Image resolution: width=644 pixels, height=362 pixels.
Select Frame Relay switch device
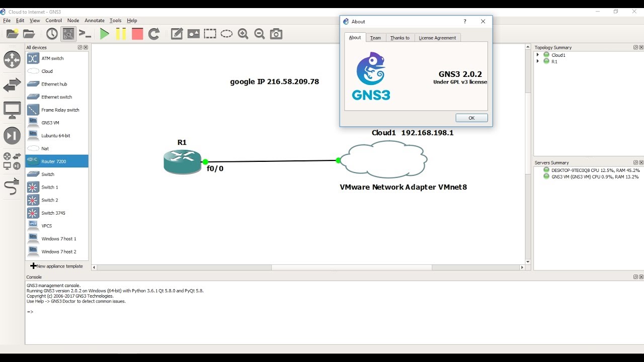57,110
